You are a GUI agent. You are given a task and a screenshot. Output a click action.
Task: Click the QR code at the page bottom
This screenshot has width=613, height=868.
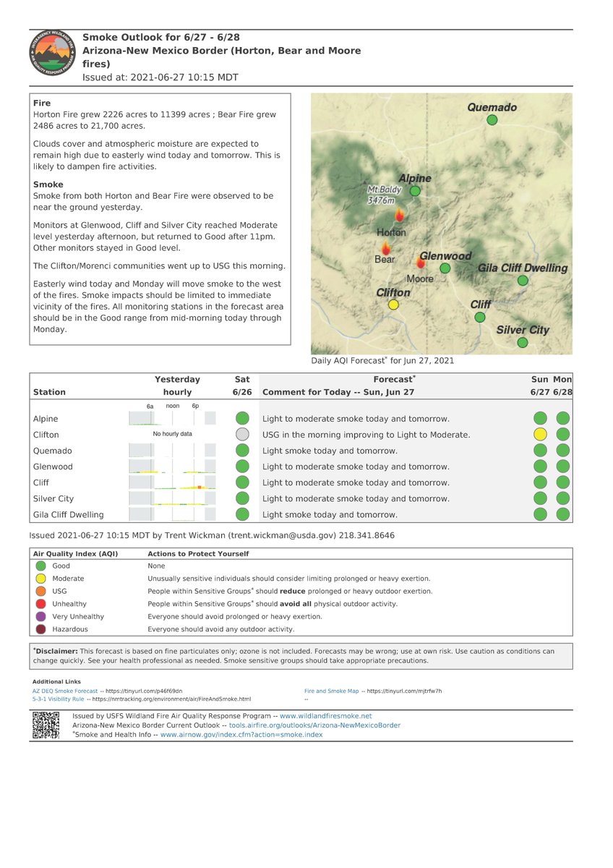pos(46,725)
